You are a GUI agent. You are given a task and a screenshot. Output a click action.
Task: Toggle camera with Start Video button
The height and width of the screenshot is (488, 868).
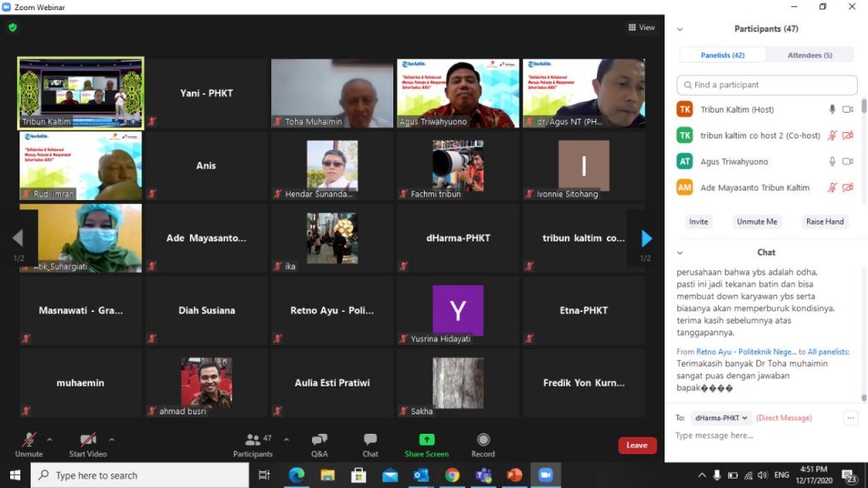(x=88, y=444)
